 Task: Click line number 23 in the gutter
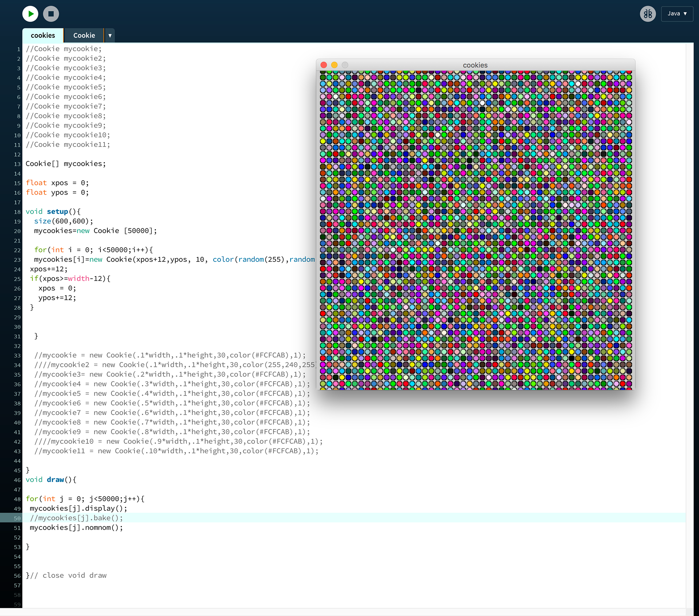(x=17, y=260)
